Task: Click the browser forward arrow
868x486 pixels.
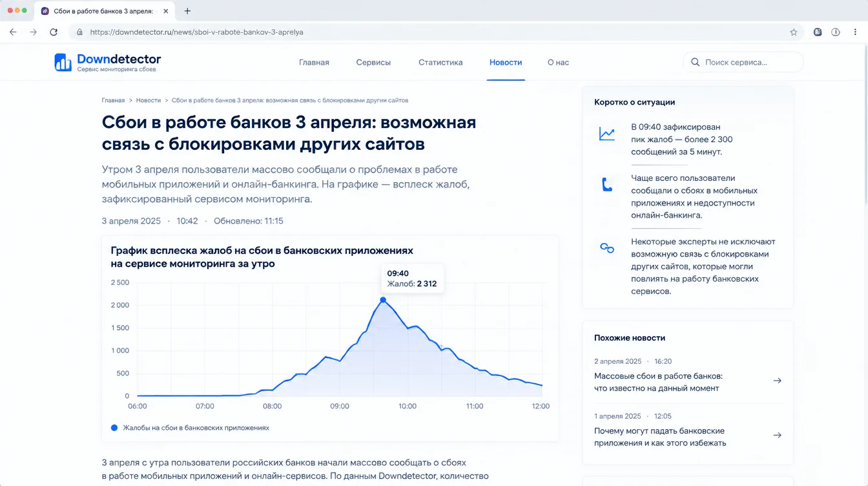Action: [x=34, y=32]
